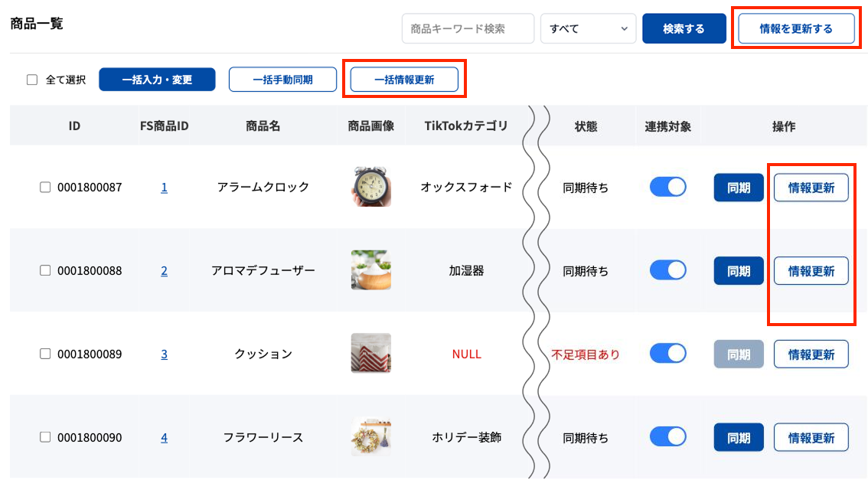Click the 情報を更新する button
The height and width of the screenshot is (493, 868).
[795, 28]
